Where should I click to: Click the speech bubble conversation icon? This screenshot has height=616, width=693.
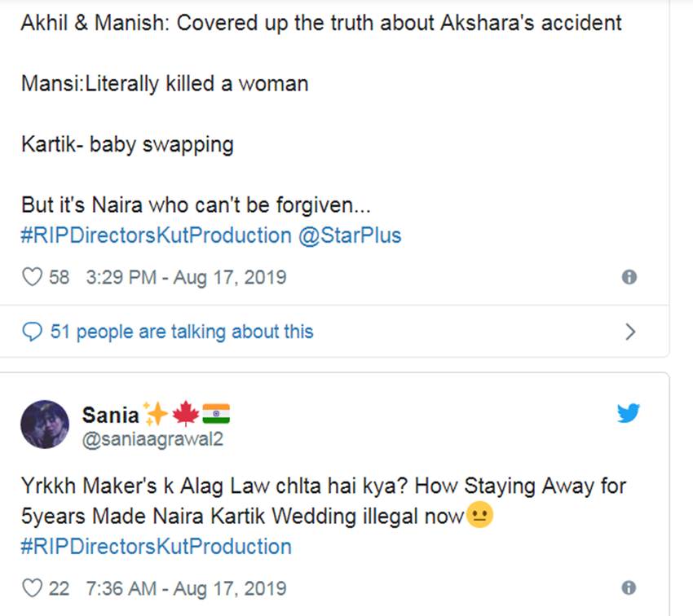[32, 332]
